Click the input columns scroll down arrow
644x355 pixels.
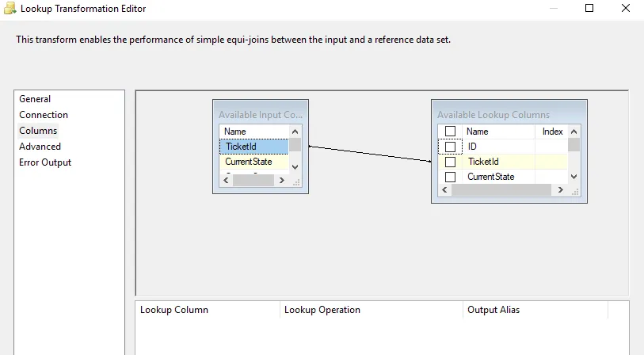pyautogui.click(x=295, y=167)
